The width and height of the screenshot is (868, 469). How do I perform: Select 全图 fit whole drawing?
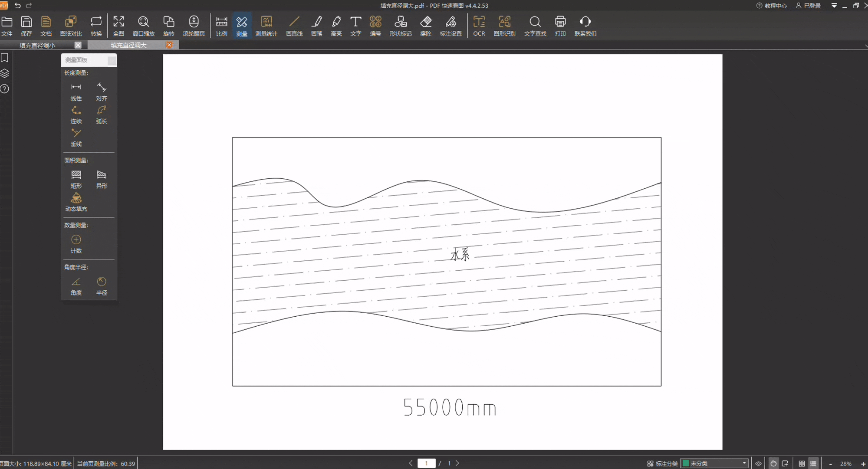pyautogui.click(x=118, y=26)
